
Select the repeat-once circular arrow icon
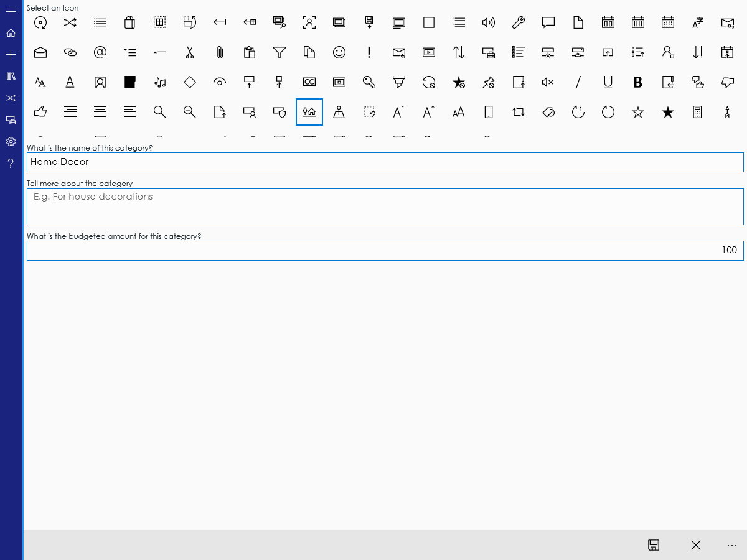[x=578, y=112]
